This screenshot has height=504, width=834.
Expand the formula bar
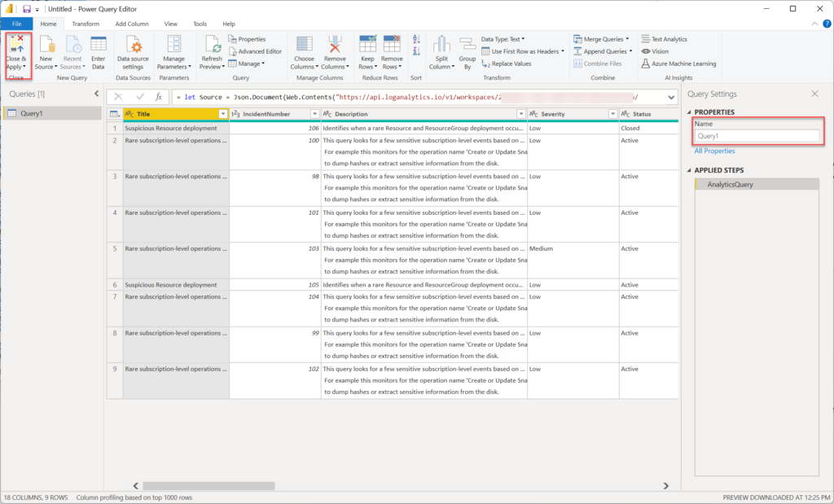[671, 97]
